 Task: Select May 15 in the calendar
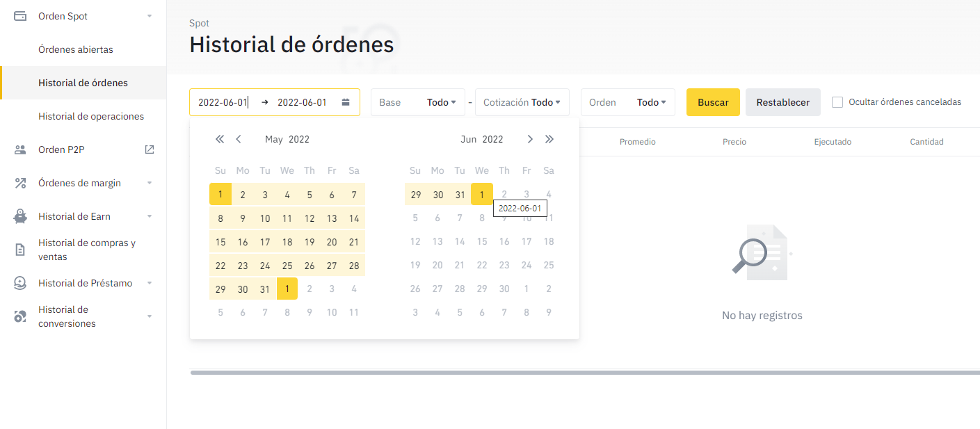(x=220, y=242)
